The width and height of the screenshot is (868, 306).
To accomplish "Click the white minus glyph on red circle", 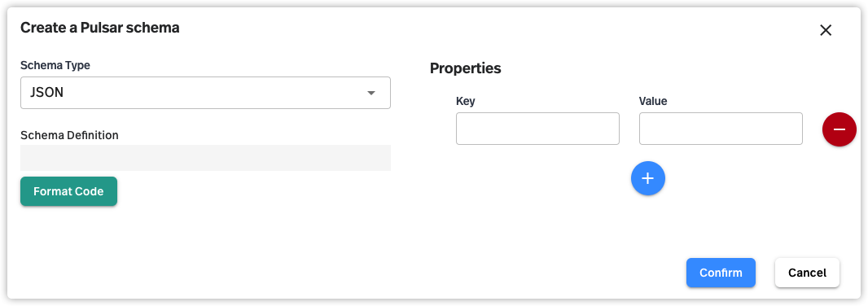I will pos(840,129).
